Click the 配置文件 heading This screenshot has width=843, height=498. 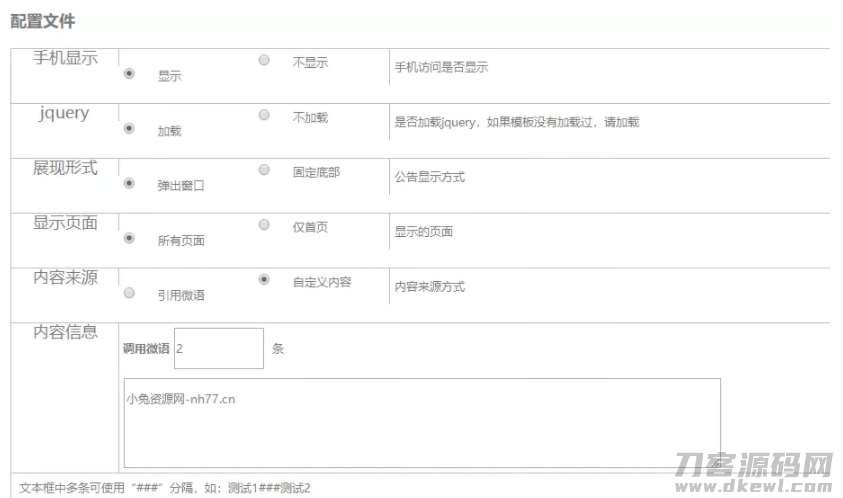[42, 20]
